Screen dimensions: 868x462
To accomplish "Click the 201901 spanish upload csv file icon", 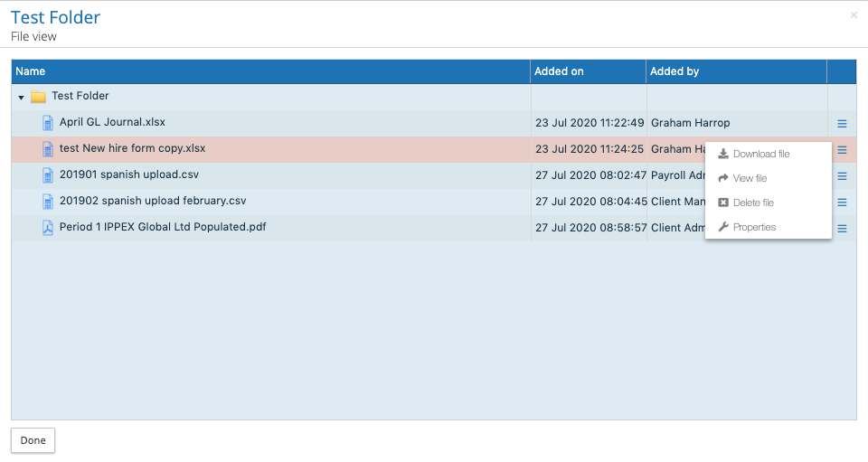I will 48,174.
